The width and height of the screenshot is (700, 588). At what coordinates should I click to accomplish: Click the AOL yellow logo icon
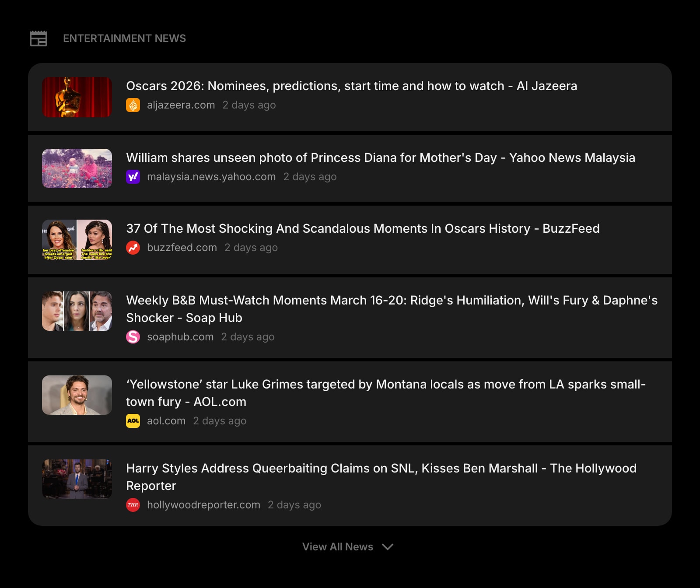point(133,421)
